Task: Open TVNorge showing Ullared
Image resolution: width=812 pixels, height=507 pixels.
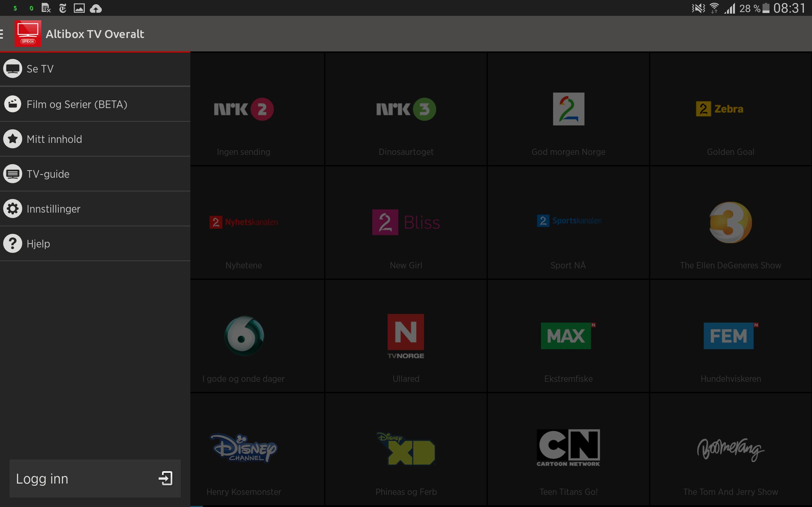Action: pos(406,336)
